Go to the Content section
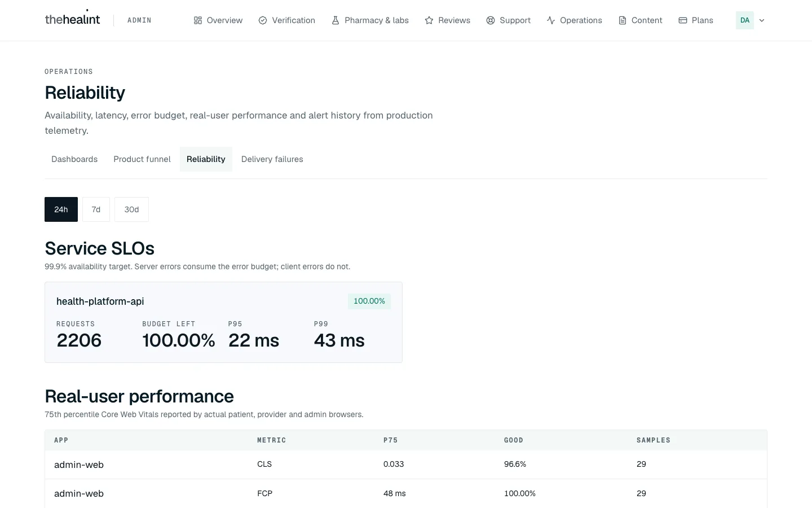 pyautogui.click(x=641, y=20)
